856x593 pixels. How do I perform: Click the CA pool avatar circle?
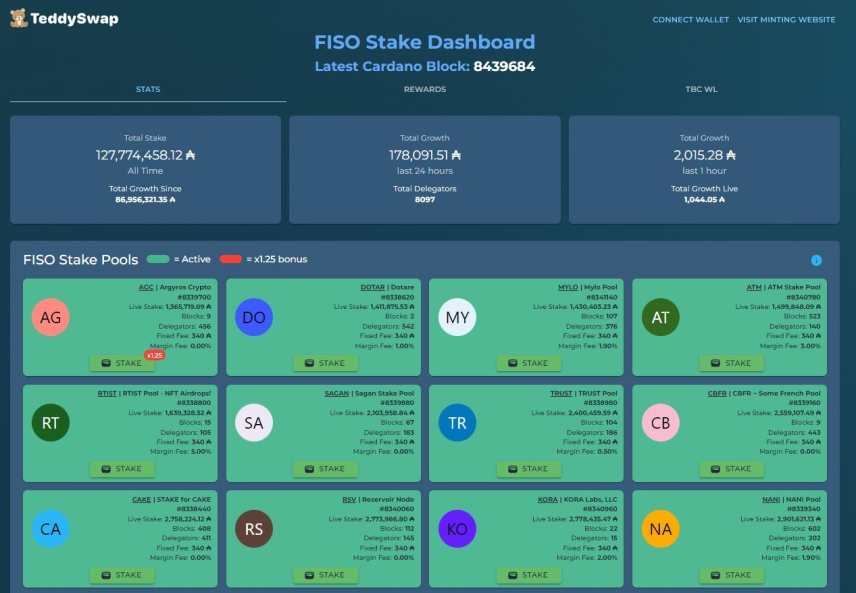pyautogui.click(x=51, y=529)
